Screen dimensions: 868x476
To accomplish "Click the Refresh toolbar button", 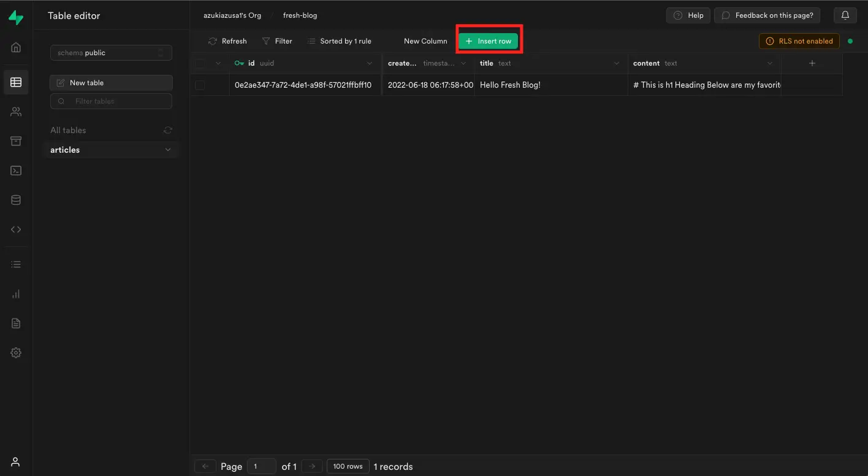I will click(x=227, y=41).
